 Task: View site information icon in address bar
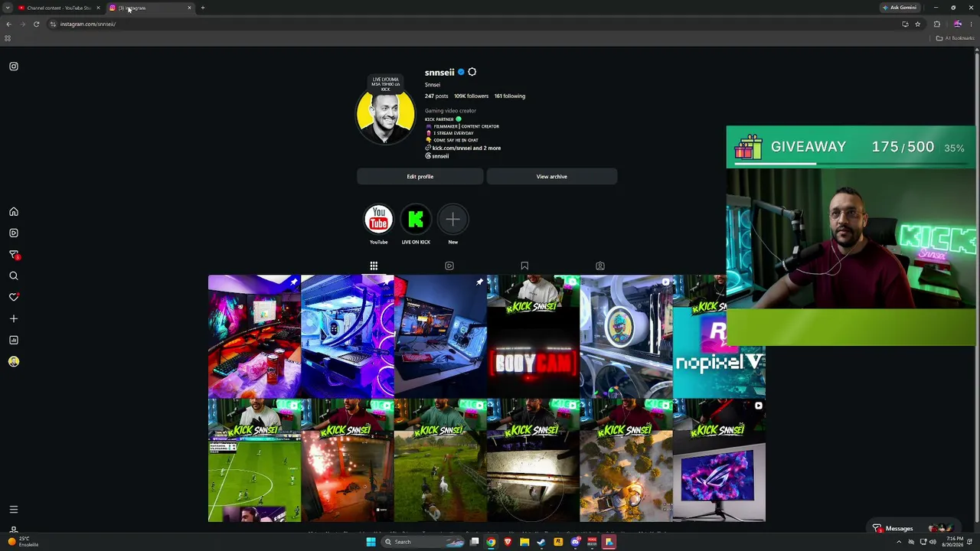click(x=53, y=24)
